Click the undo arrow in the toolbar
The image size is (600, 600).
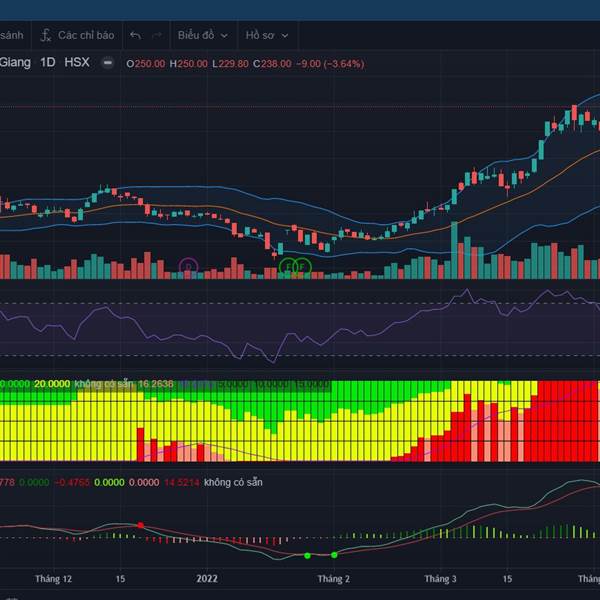click(x=135, y=35)
